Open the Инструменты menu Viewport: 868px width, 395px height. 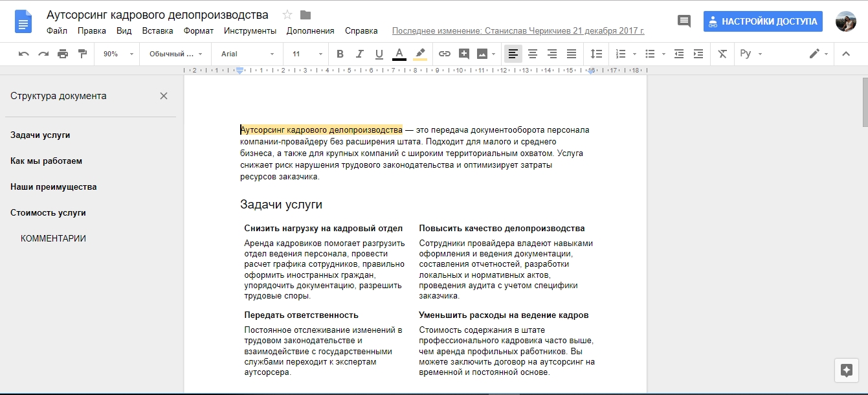click(x=250, y=30)
